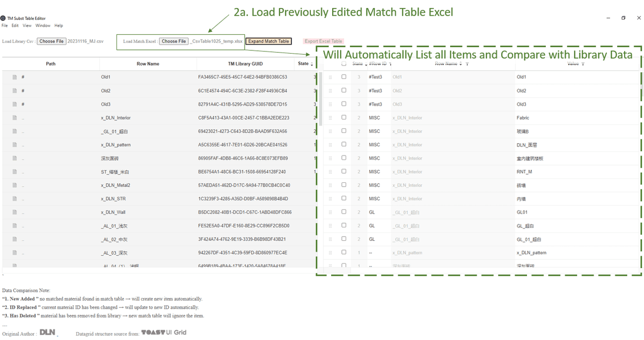The width and height of the screenshot is (644, 340).
Task: Click the file icon beside x_DLN_Interior
Action: pyautogui.click(x=14, y=118)
